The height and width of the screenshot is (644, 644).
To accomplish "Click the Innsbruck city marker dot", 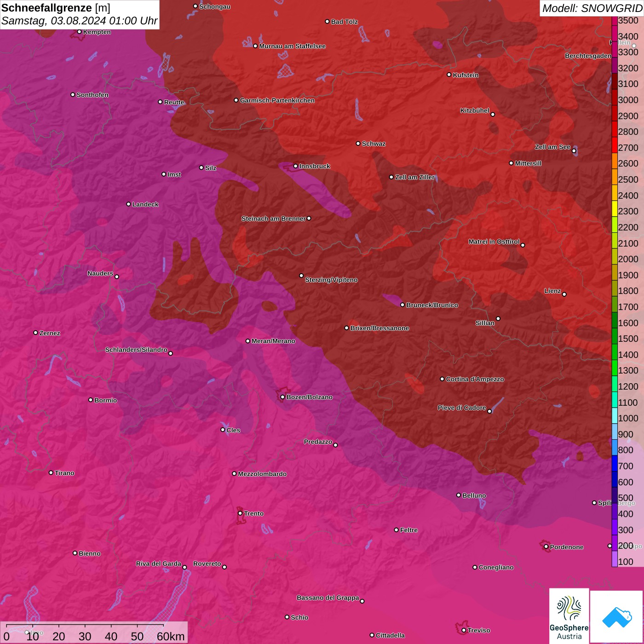I will click(295, 166).
